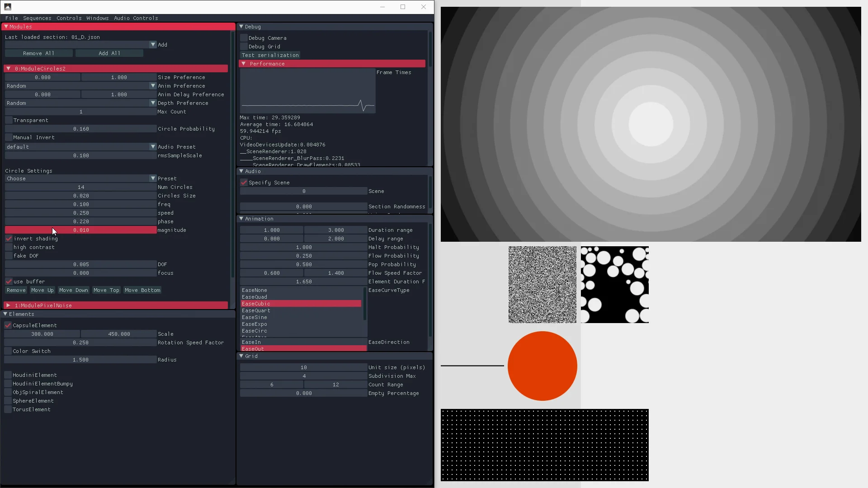Open the Sequences menu
The width and height of the screenshot is (868, 488).
coord(37,18)
